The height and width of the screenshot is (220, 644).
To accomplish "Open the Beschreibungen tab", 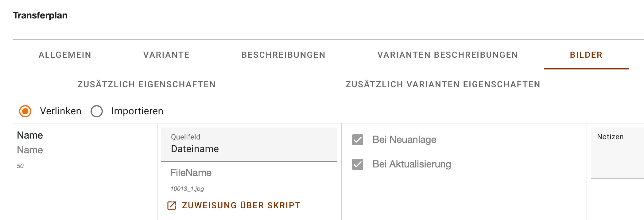I will [x=284, y=55].
